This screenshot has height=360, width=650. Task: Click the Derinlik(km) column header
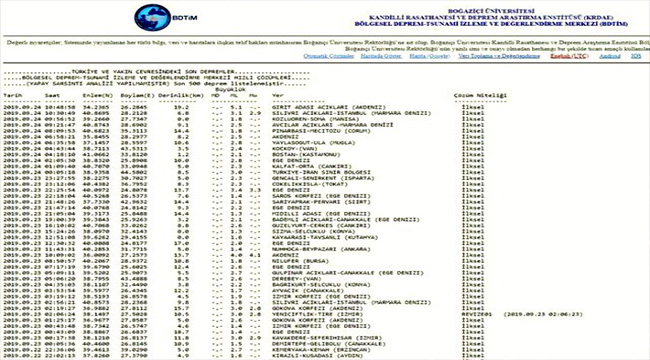[x=181, y=95]
